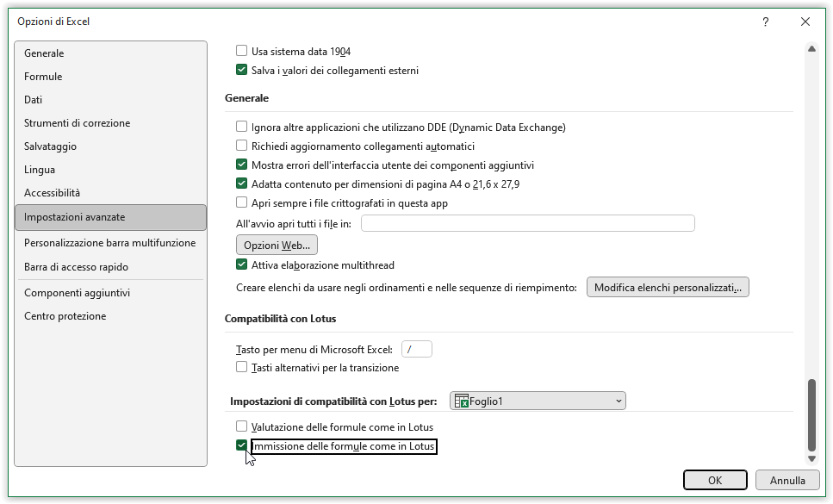
Task: Uncheck Salva i valori dei collegamenti esterni
Action: [242, 70]
